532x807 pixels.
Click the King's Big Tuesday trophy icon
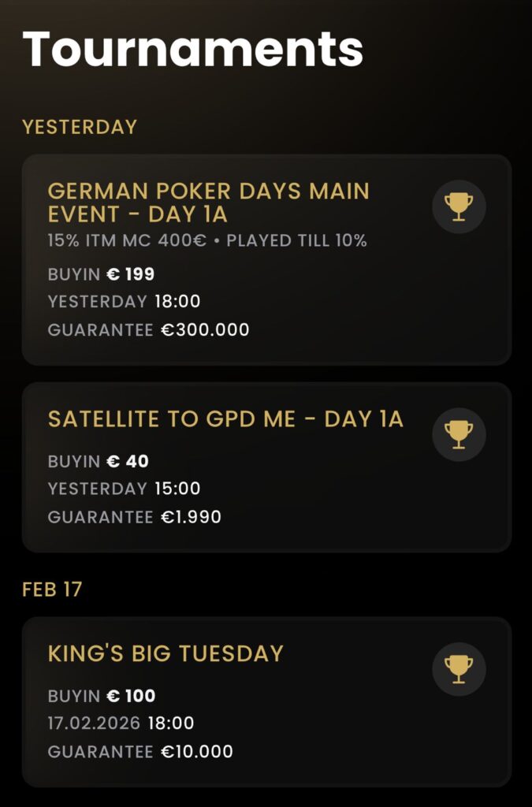458,668
